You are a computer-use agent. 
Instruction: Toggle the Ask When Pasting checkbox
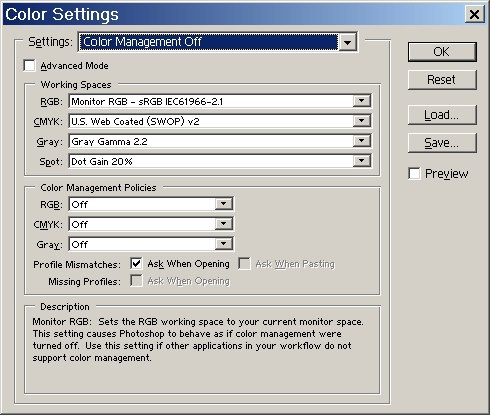(x=244, y=263)
